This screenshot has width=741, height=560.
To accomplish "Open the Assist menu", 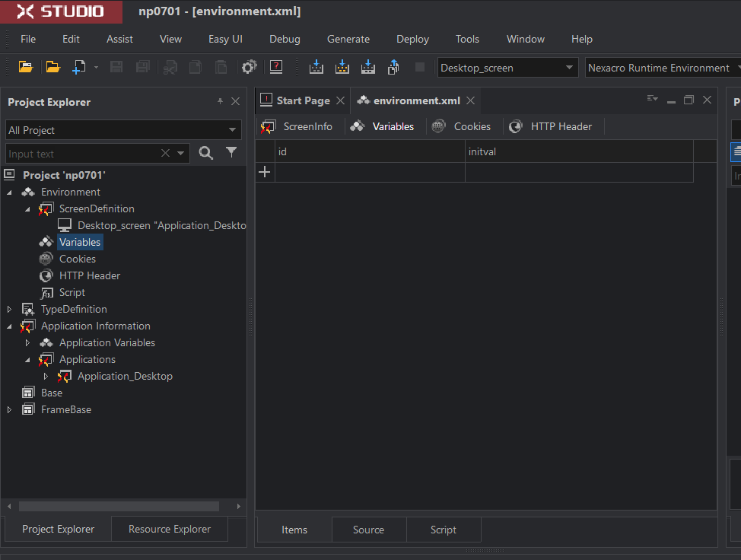I will coord(119,40).
